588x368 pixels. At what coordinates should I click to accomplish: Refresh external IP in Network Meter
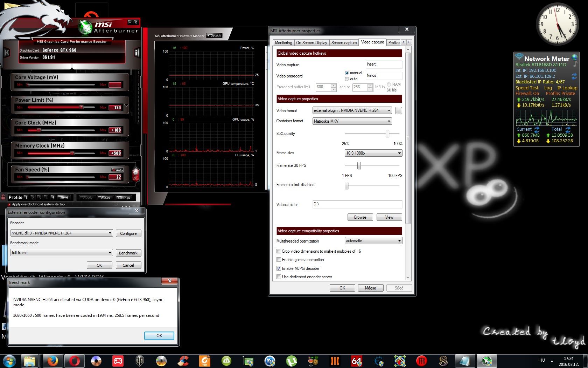tap(574, 76)
